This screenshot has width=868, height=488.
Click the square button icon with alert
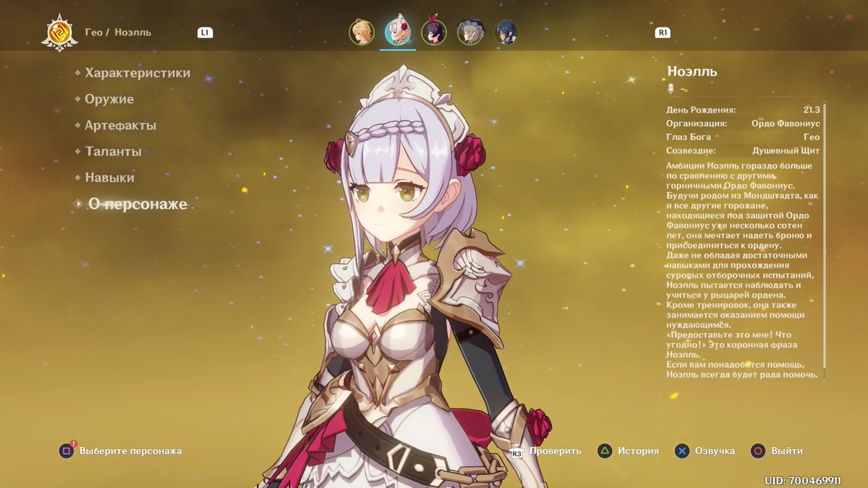(x=67, y=450)
